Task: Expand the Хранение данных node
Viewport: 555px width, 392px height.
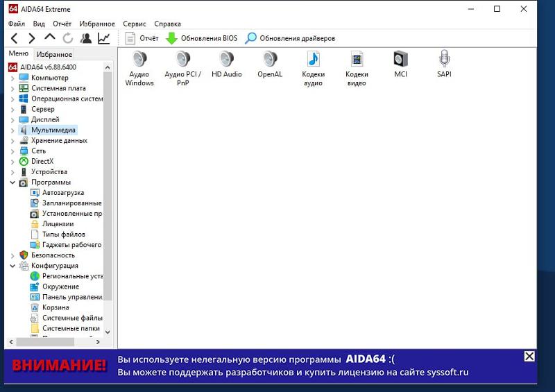Action: coord(12,141)
